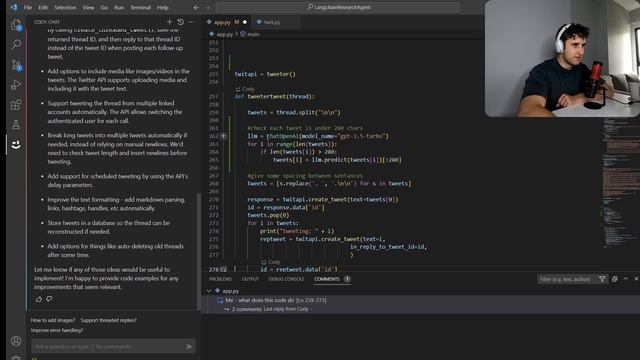Go back with the navigation arrow

click(x=196, y=7)
